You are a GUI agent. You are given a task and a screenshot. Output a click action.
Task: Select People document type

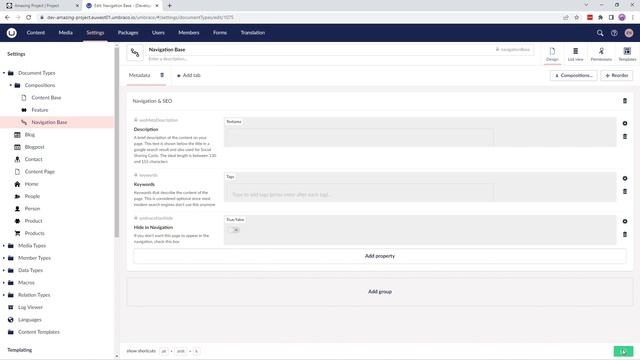[32, 196]
